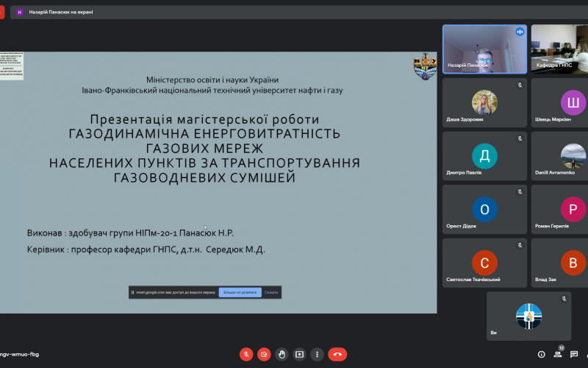Click purple 'H' avatar in top banner
The height and width of the screenshot is (368, 588).
click(x=20, y=12)
